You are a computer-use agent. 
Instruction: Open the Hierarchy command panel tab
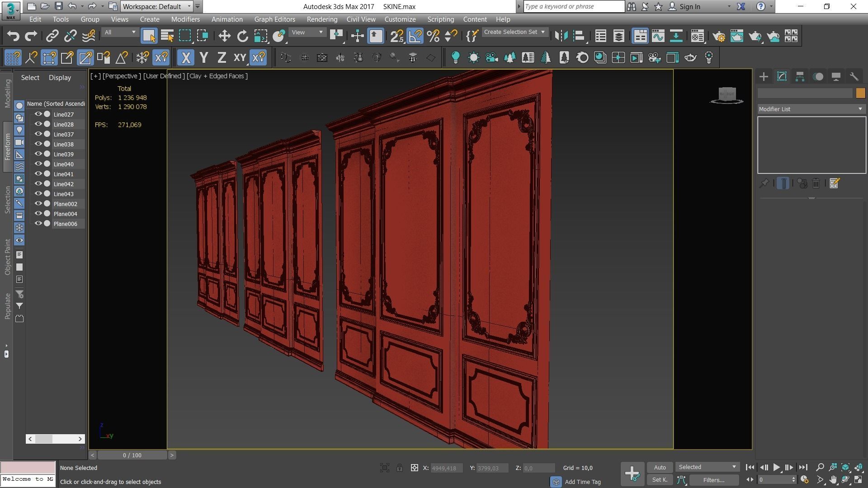[800, 76]
